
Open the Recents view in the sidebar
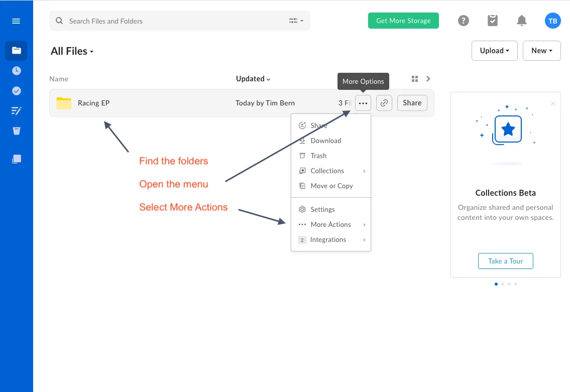coord(17,70)
